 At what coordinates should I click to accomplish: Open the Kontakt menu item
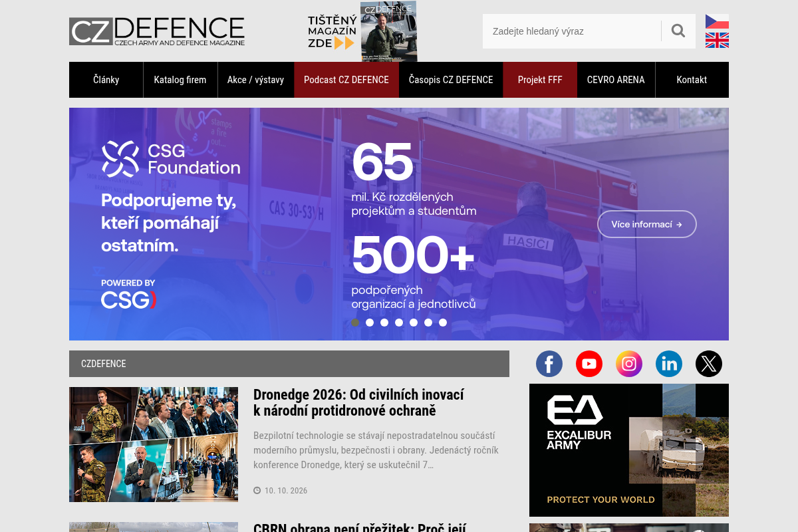pos(692,80)
